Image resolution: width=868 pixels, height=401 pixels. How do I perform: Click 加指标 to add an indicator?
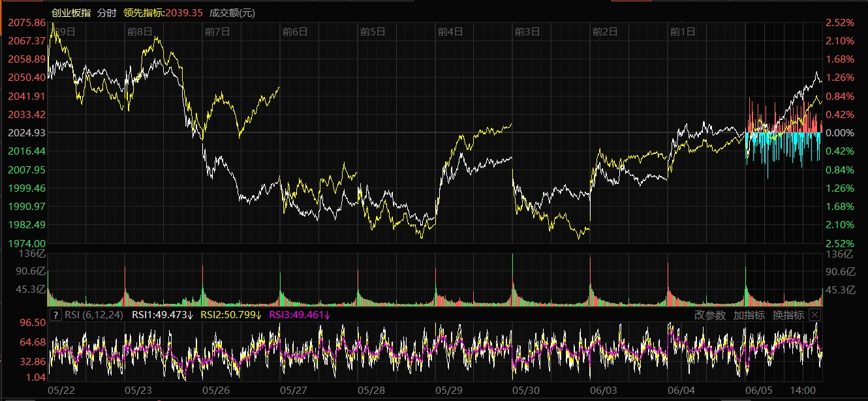pos(749,315)
